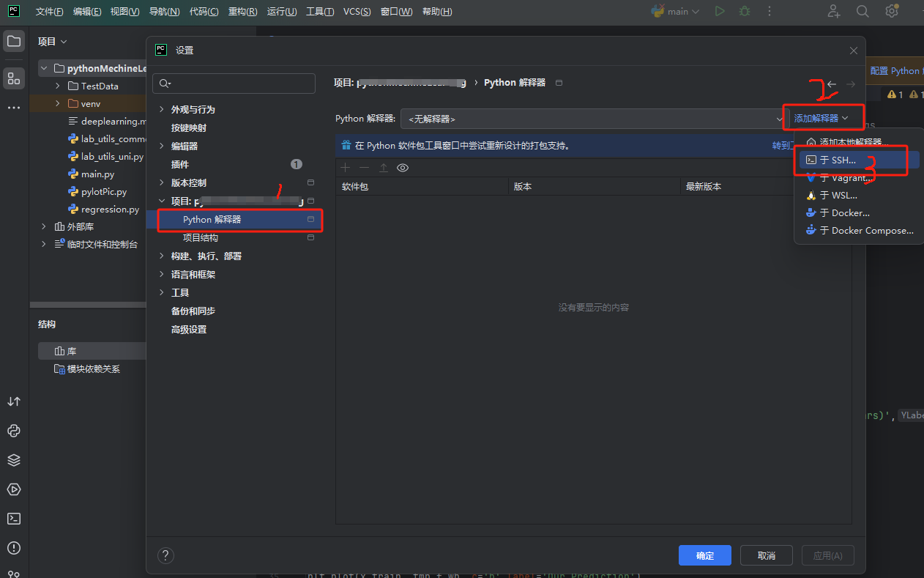This screenshot has height=578, width=924.
Task: Open the 重构(R) menu in menu bar
Action: tap(242, 12)
